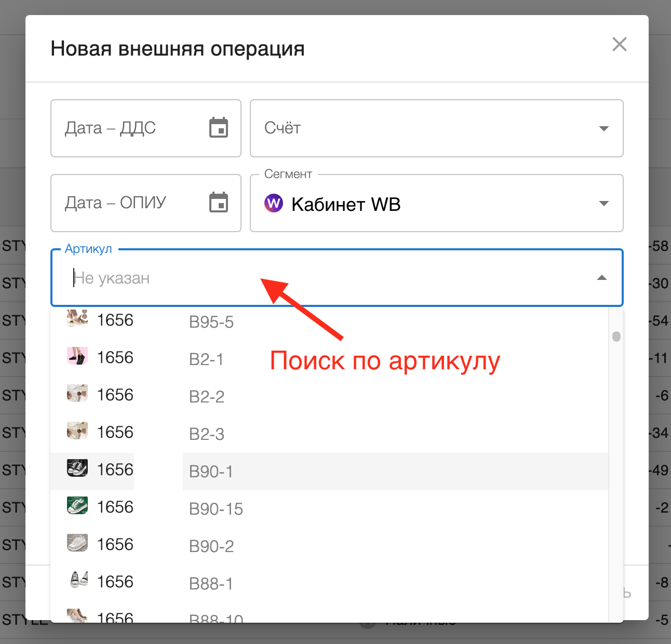
Task: Click the product thumbnail for B2-3
Action: pyautogui.click(x=77, y=431)
